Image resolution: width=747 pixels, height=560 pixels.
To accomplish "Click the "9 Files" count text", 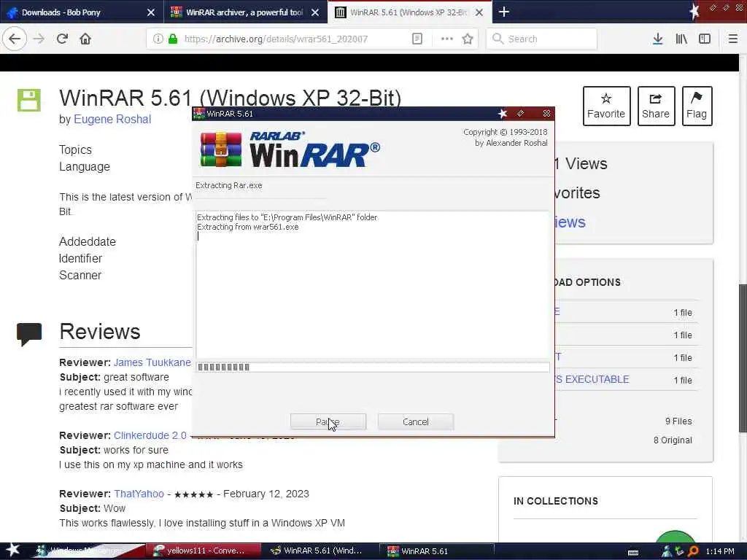I will [x=678, y=421].
